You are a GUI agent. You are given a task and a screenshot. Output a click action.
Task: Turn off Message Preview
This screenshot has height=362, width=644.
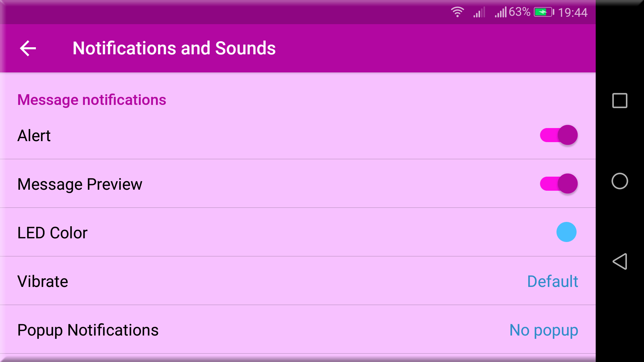click(x=558, y=184)
